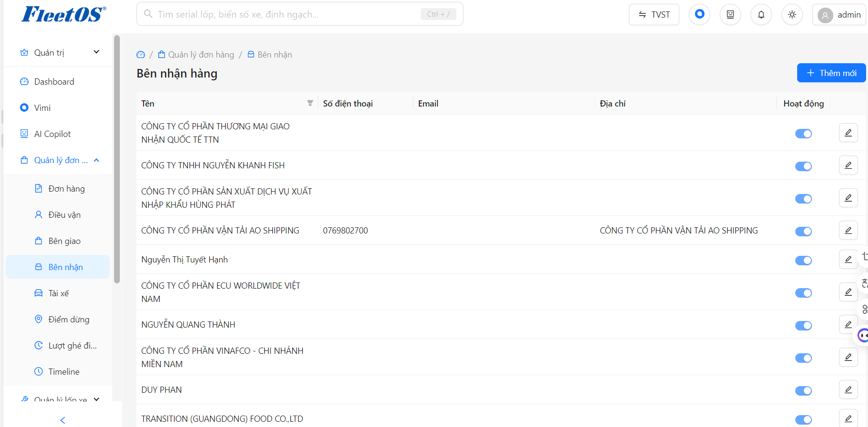Toggle active switch for ECU WORLDWIDE VIỆT NAM
868x427 pixels.
pos(803,293)
